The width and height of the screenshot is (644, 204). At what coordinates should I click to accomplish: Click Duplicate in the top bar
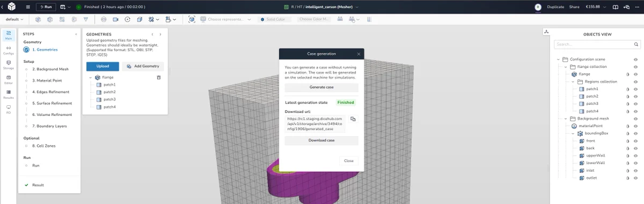coord(555,7)
